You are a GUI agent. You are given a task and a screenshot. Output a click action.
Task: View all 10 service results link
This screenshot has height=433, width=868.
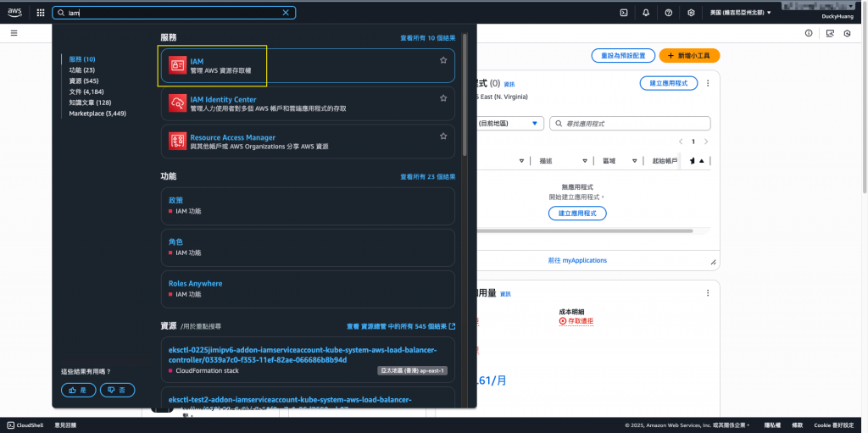[428, 38]
